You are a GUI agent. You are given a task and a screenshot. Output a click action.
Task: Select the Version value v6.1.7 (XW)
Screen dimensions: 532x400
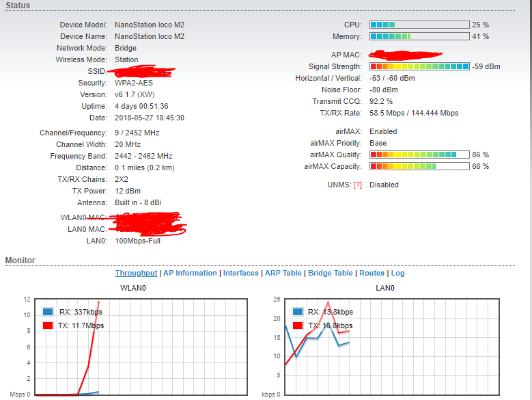click(135, 94)
